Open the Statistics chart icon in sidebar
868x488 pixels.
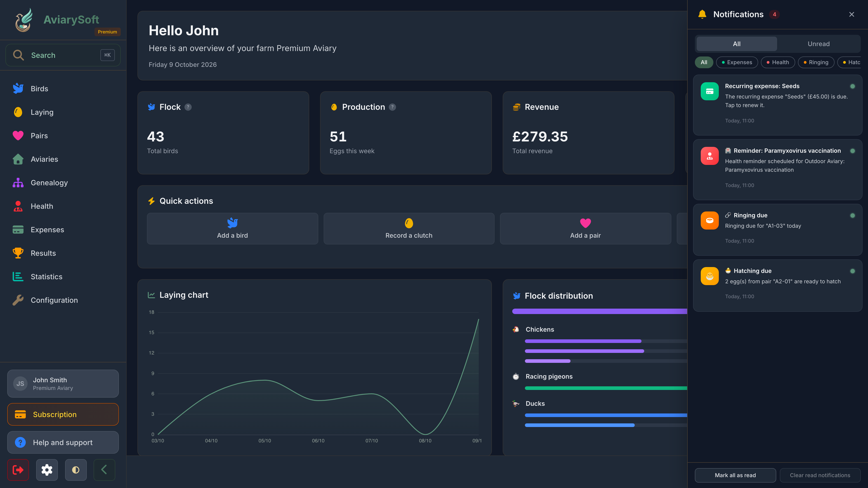point(18,277)
